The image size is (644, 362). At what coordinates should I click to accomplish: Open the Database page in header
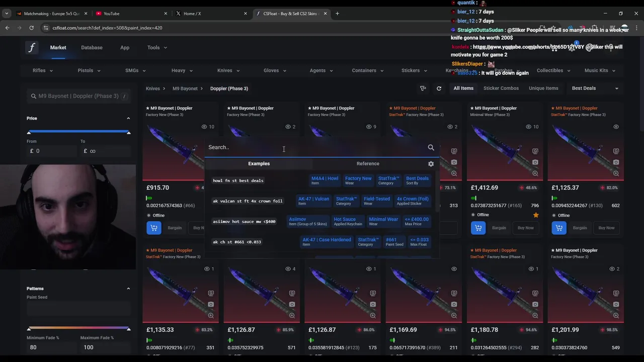[x=92, y=47]
